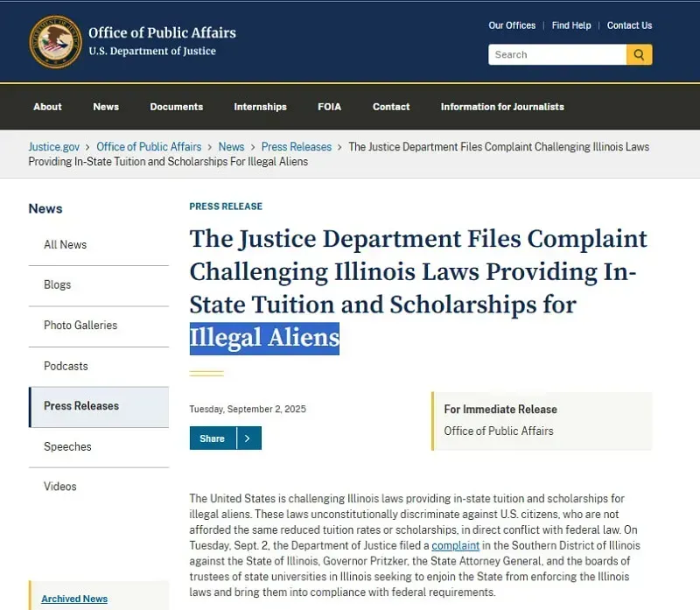Screen dimensions: 700x610
Task: Select All News in the sidebar
Action: pyautogui.click(x=64, y=244)
